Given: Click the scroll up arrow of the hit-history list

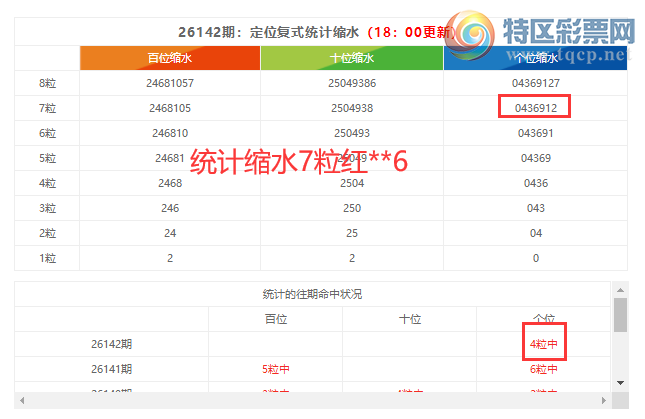Looking at the screenshot, I should (620, 290).
